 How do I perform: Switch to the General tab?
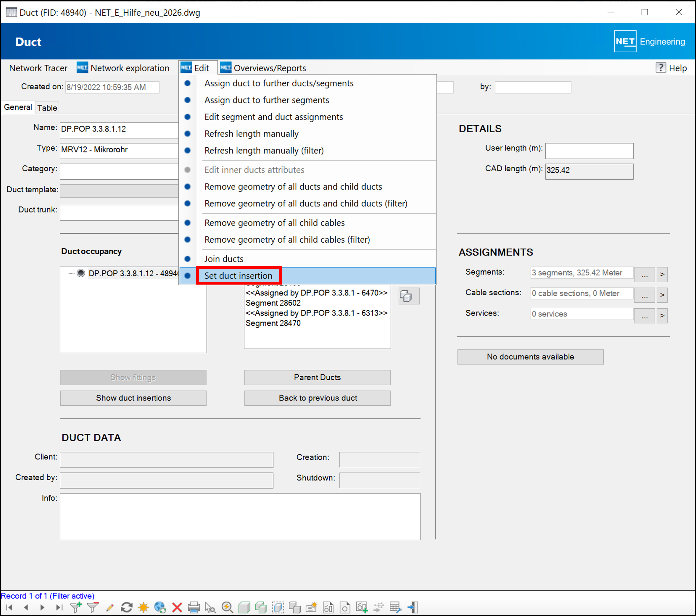[x=18, y=107]
